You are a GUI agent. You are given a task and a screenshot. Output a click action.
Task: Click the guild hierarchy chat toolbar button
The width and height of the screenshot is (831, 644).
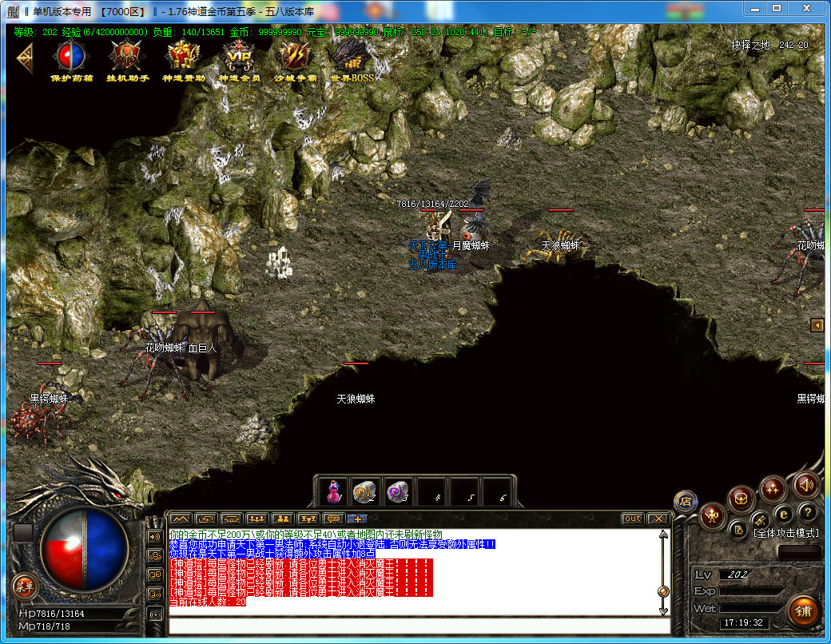308,519
